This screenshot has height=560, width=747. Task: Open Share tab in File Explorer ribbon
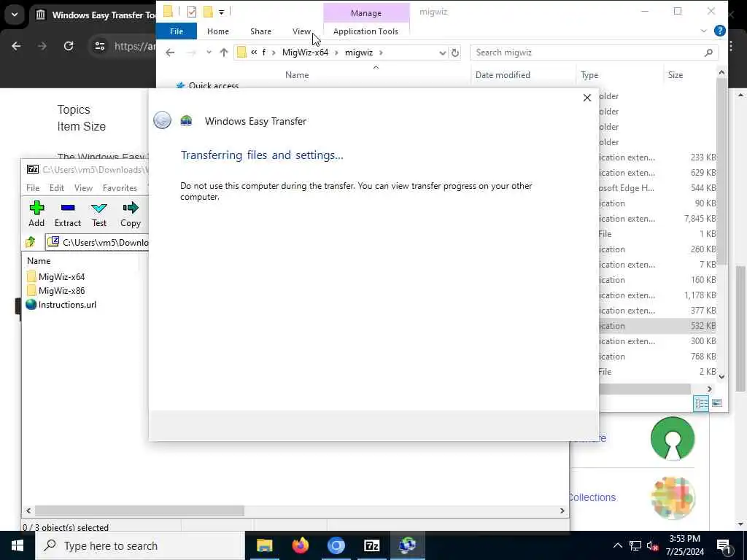pos(260,31)
